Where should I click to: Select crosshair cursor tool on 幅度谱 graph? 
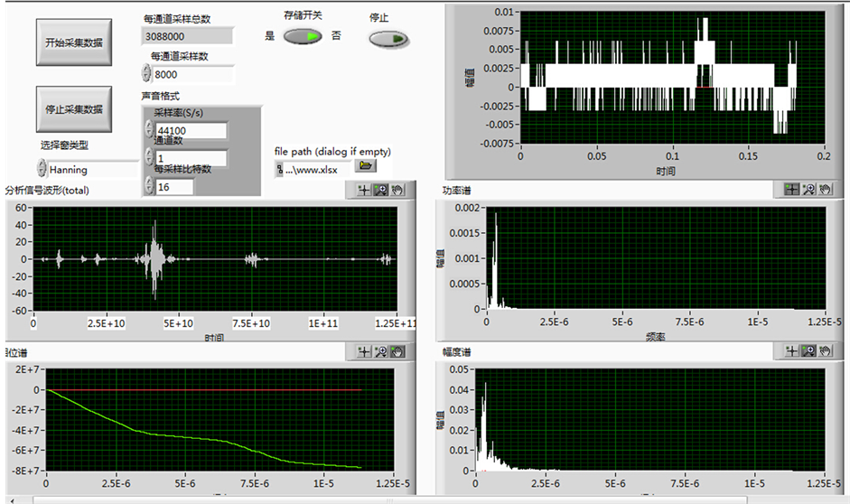point(792,350)
